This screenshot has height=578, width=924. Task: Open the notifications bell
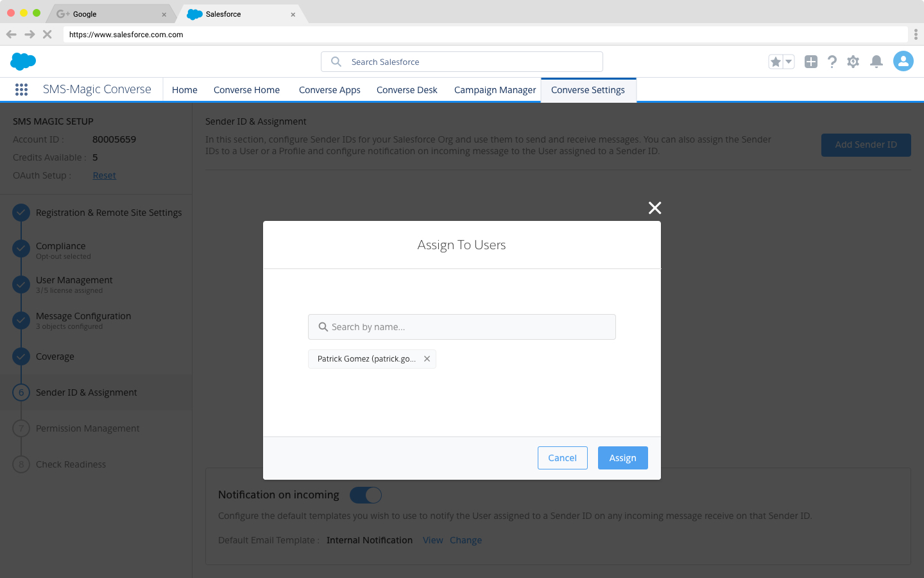[877, 62]
